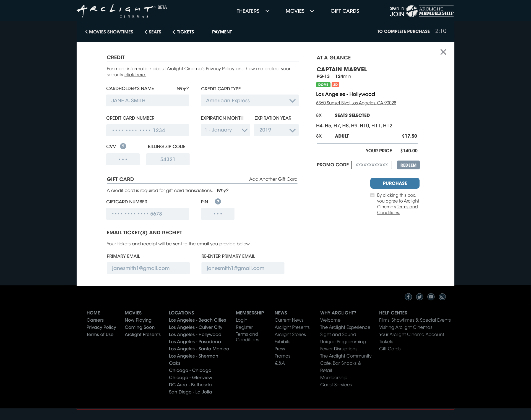Click the YouTube footer icon

tap(431, 297)
